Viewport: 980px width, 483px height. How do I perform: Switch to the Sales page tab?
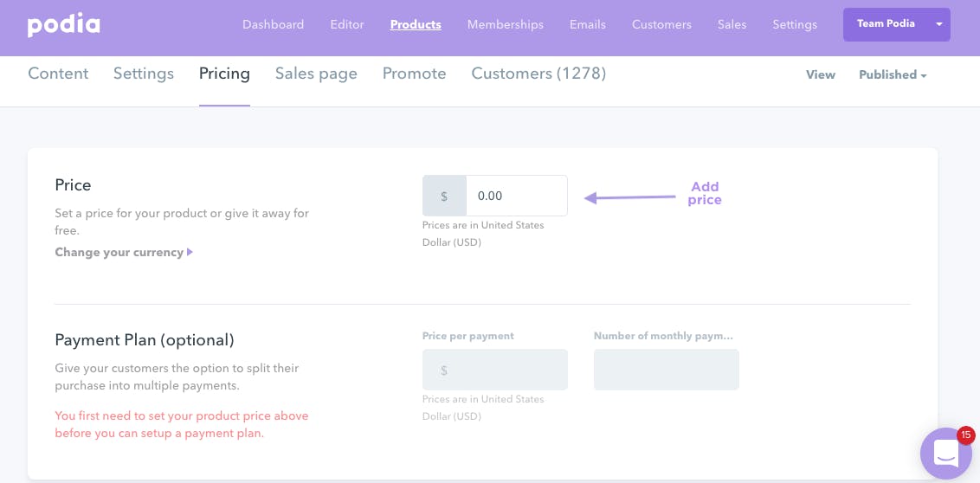click(316, 74)
